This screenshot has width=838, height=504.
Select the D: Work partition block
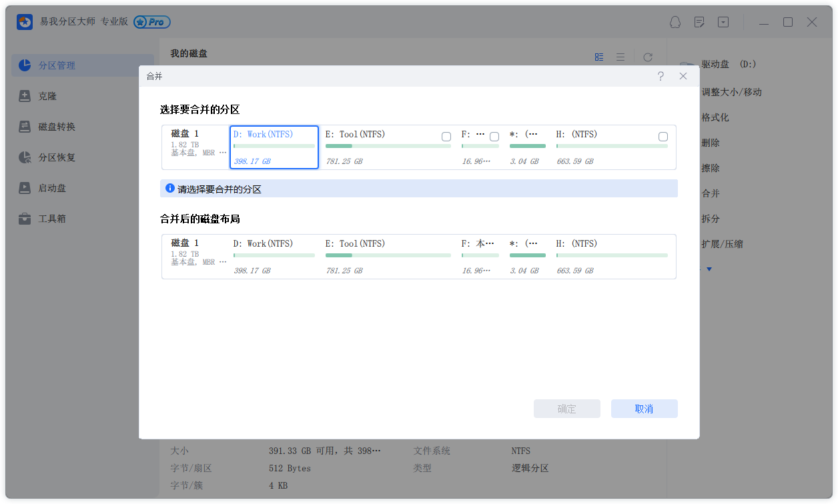274,147
